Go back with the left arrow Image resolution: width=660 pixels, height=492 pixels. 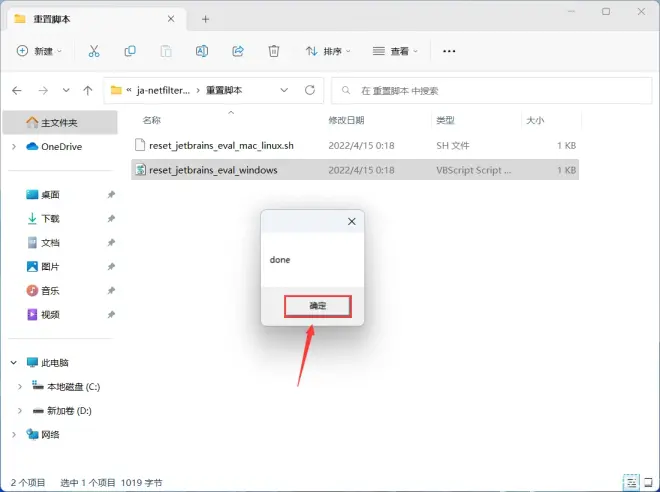click(17, 90)
